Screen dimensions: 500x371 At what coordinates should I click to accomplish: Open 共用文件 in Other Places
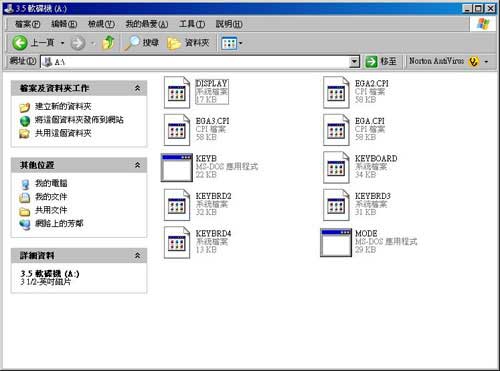click(x=51, y=210)
